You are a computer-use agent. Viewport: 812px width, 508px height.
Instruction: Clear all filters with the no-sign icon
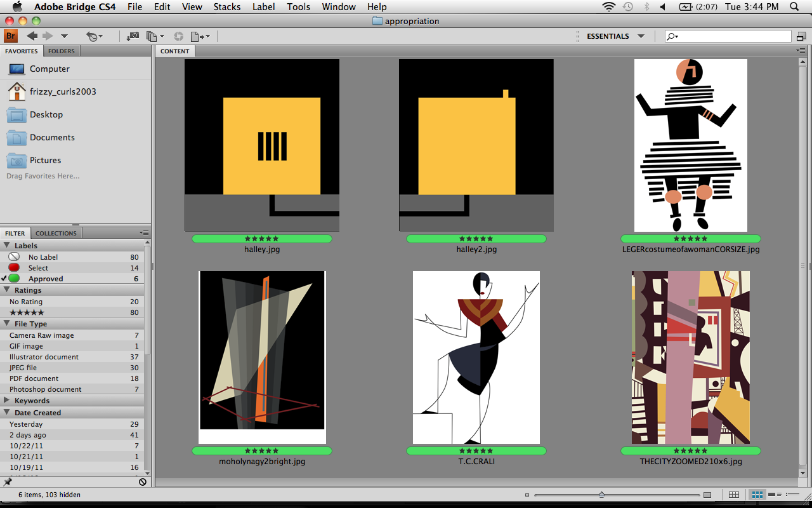click(143, 482)
